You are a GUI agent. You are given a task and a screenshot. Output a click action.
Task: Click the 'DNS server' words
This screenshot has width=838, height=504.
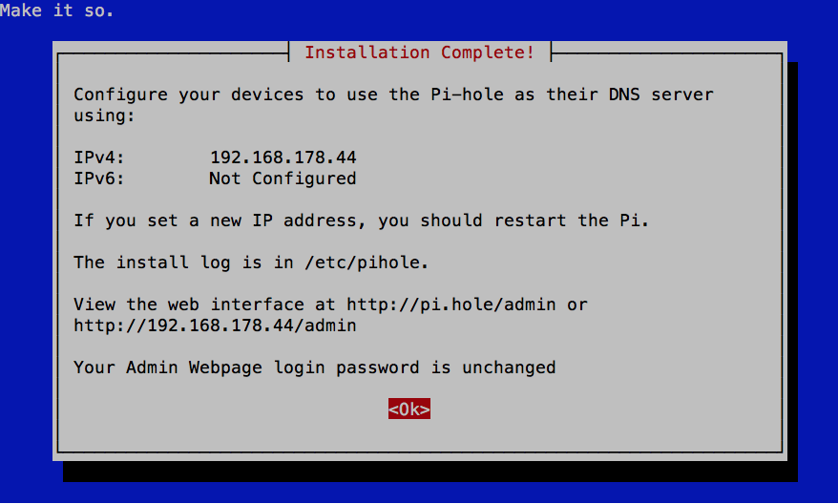pos(661,94)
